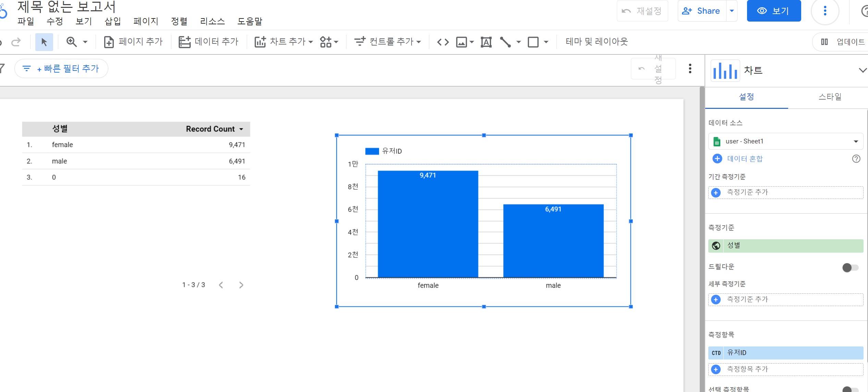The width and height of the screenshot is (868, 392).
Task: Open header more options three-dot menu
Action: pyautogui.click(x=825, y=11)
